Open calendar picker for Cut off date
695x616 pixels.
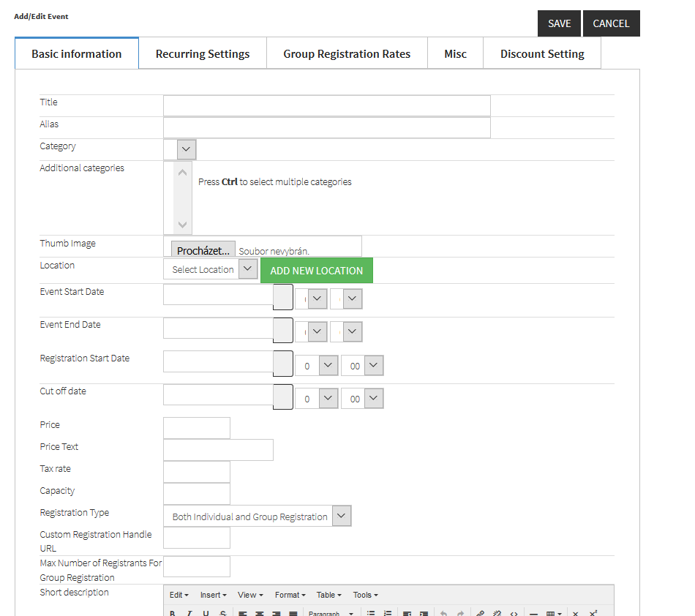tap(282, 397)
